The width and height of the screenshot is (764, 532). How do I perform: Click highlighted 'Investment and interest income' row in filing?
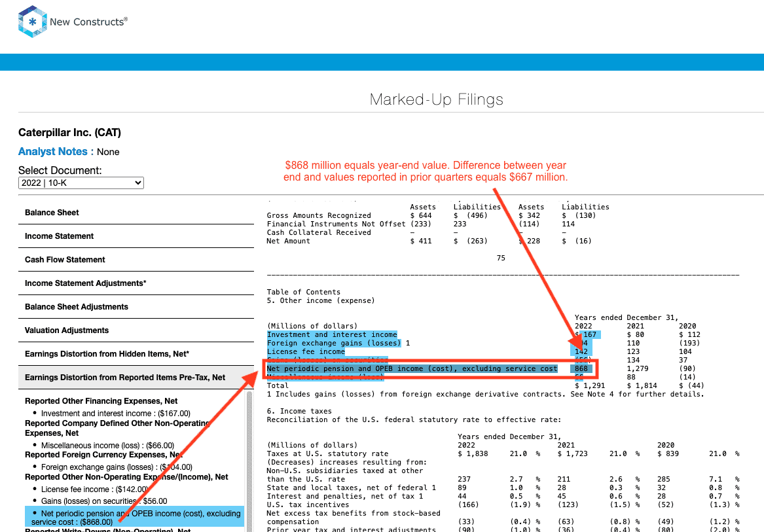[332, 334]
